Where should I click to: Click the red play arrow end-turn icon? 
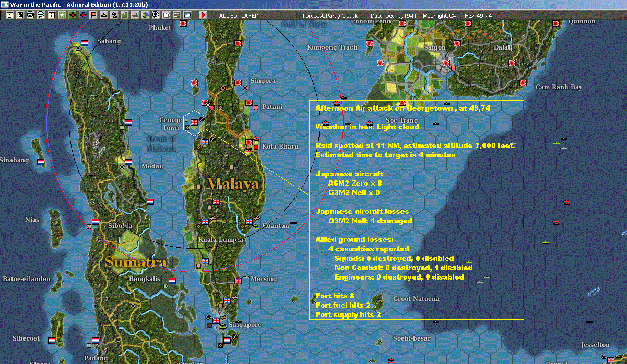pos(203,15)
